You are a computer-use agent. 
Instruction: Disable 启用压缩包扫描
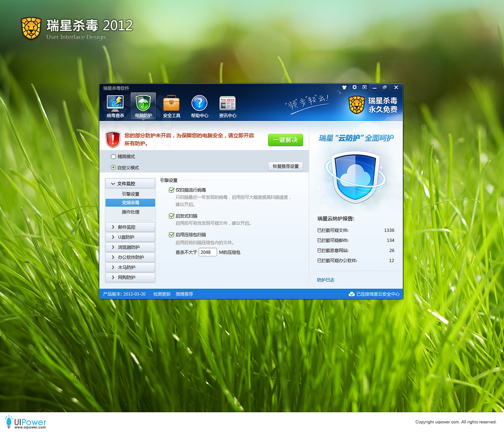tap(172, 234)
